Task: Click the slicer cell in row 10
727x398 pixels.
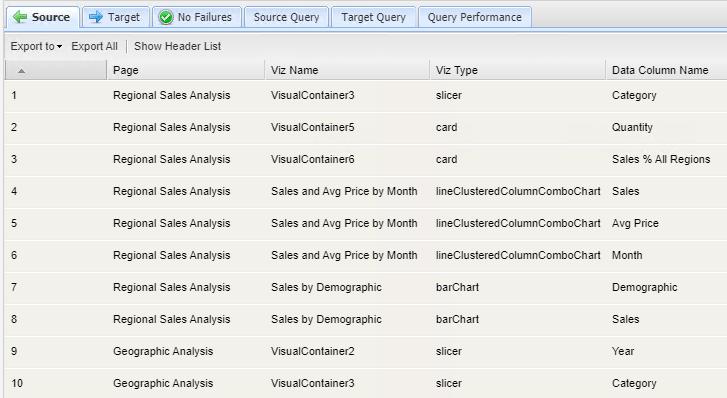Action: pyautogui.click(x=449, y=384)
